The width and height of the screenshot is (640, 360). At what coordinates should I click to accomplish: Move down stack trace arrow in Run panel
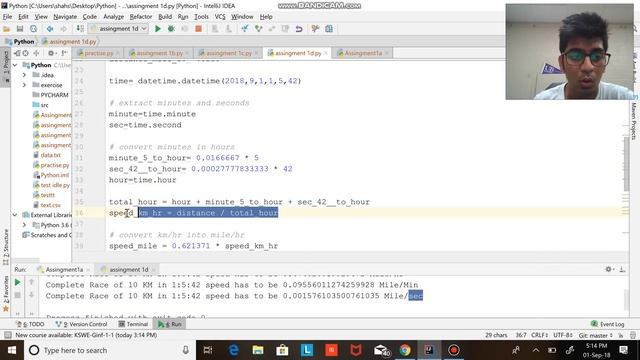click(31, 295)
